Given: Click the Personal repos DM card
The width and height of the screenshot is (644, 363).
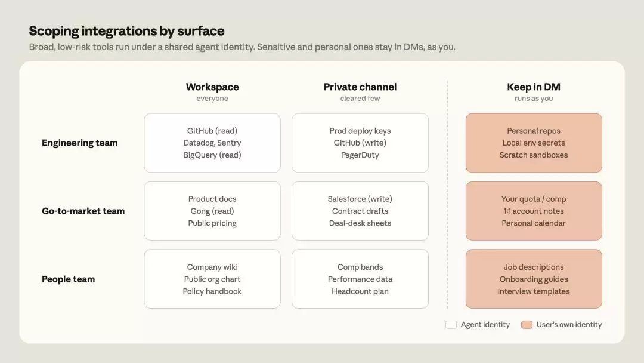Looking at the screenshot, I should coord(534,143).
